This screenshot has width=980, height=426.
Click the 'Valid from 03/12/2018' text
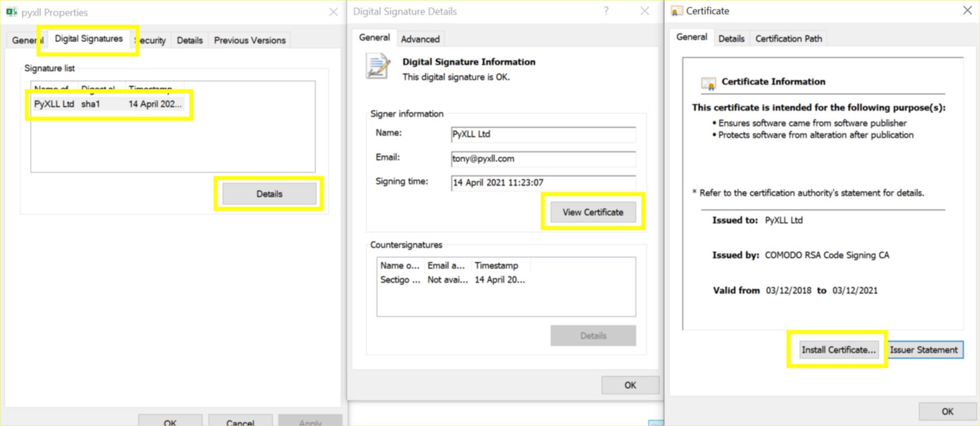[x=762, y=290]
